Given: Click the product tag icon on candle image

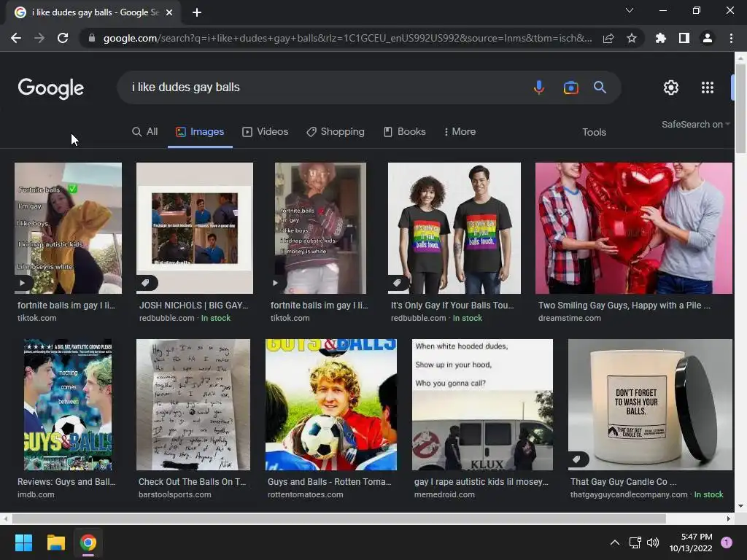Looking at the screenshot, I should point(576,459).
